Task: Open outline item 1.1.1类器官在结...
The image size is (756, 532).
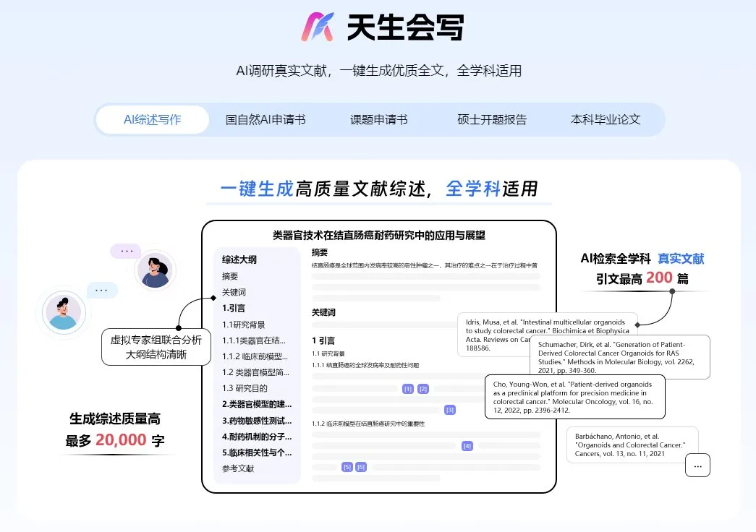Action: 254,340
